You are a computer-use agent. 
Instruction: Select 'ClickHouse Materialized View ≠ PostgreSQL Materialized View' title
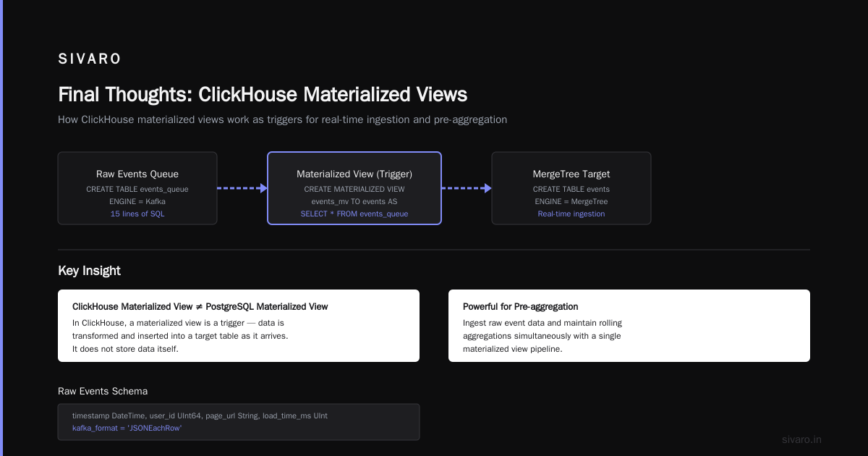point(200,307)
